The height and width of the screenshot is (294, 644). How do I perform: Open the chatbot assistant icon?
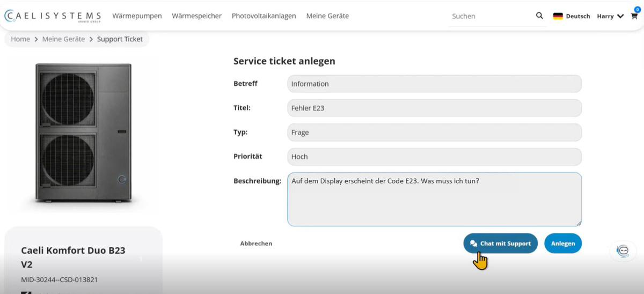point(623,251)
